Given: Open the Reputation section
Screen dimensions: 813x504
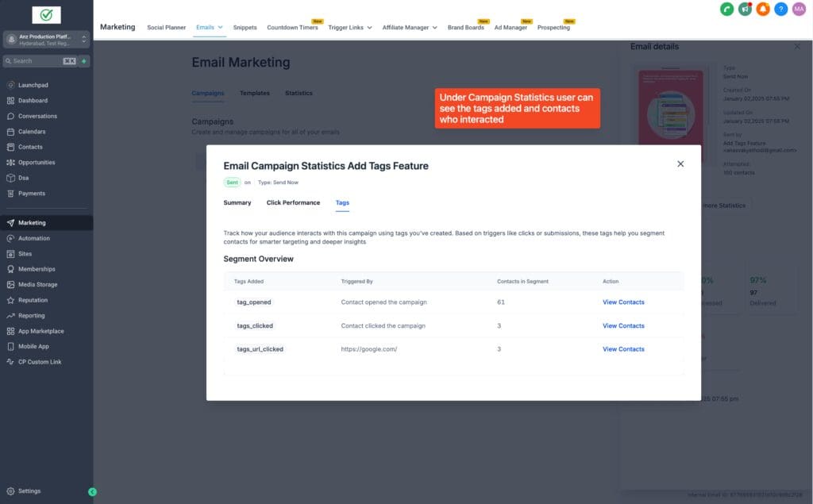Looking at the screenshot, I should pyautogui.click(x=32, y=300).
